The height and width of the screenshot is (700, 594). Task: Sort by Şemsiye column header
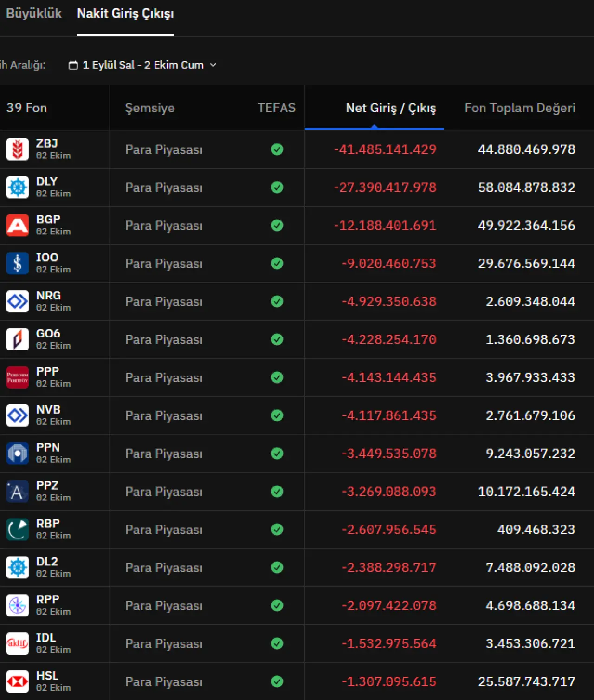pos(150,108)
